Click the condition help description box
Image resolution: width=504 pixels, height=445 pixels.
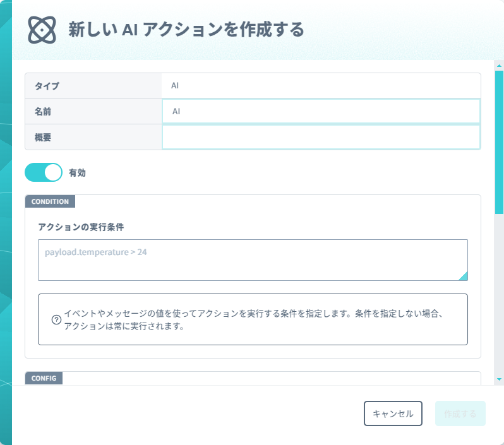tap(253, 319)
